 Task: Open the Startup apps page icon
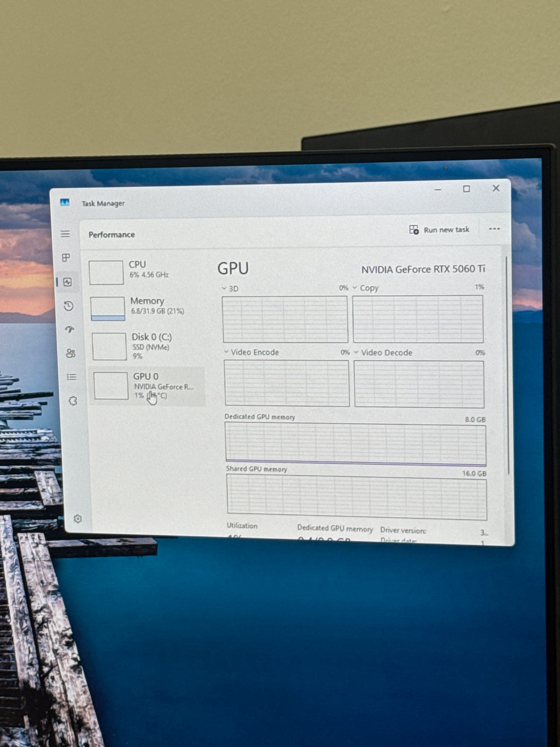click(x=69, y=329)
